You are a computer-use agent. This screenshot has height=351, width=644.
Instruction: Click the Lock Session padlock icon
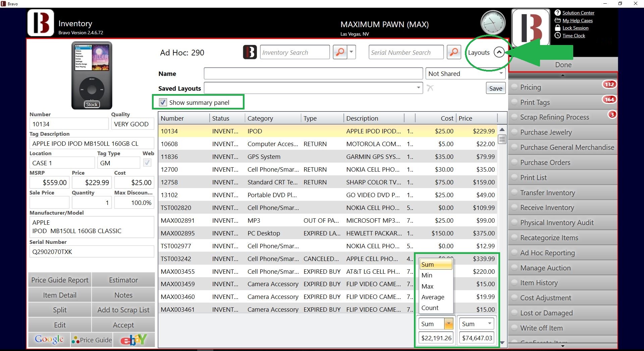[x=557, y=28]
